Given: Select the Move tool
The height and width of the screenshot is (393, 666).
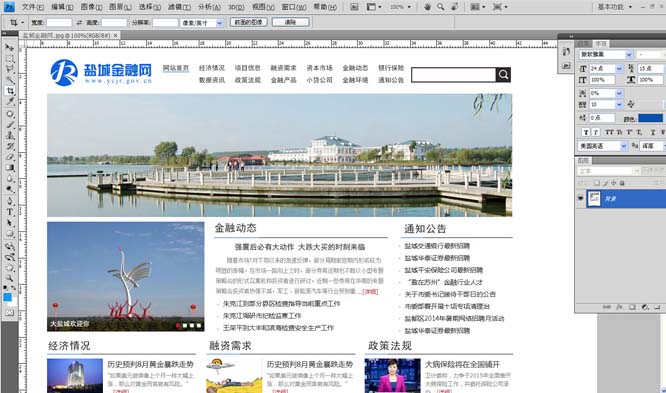Looking at the screenshot, I should click(9, 48).
